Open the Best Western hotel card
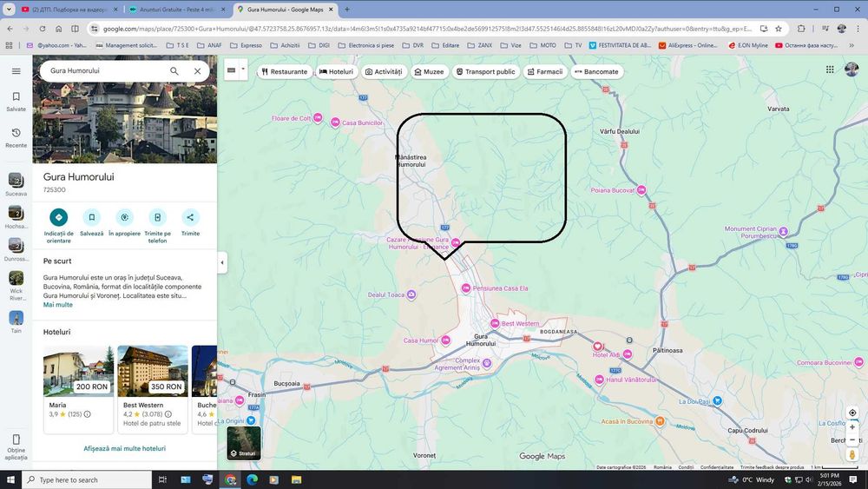Image resolution: width=868 pixels, height=489 pixels. pos(153,389)
